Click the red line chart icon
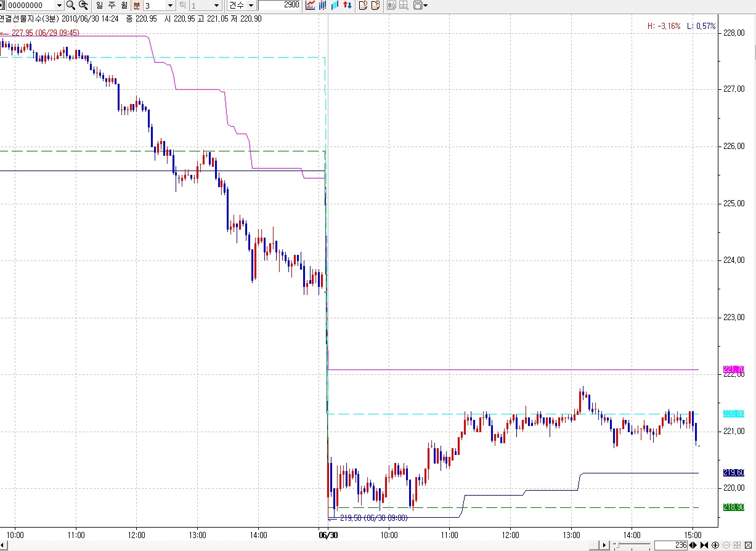This screenshot has width=756, height=551. pyautogui.click(x=311, y=6)
